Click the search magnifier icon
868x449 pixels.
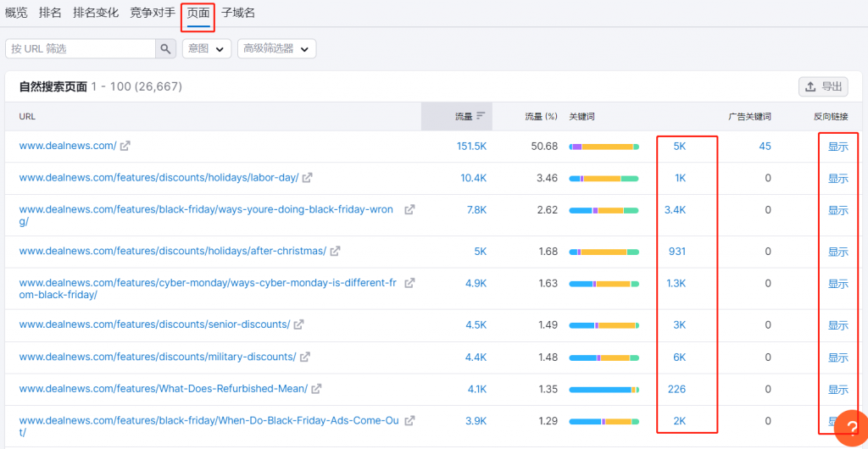click(165, 48)
